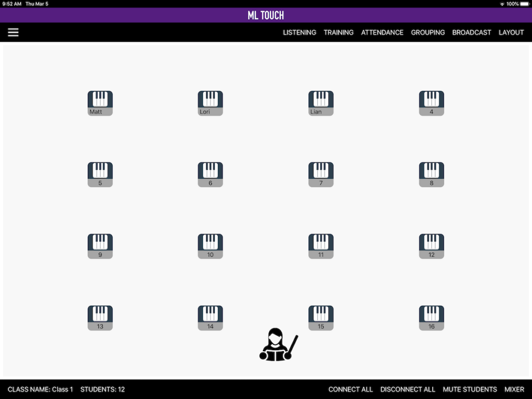
Task: Tap the teacher conductor icon
Action: click(278, 344)
